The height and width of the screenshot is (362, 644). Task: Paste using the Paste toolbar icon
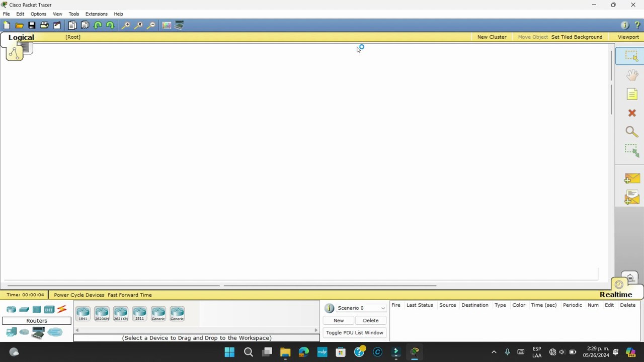85,25
